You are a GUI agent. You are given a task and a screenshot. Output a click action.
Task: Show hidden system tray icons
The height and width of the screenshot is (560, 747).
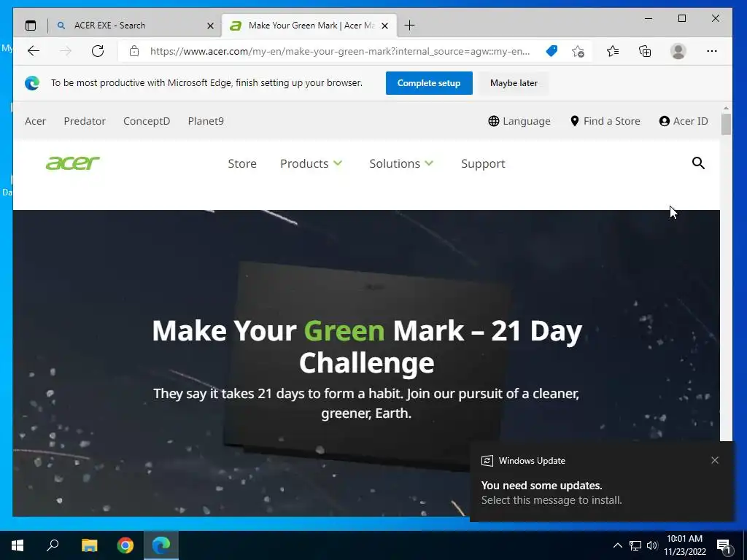coord(617,545)
